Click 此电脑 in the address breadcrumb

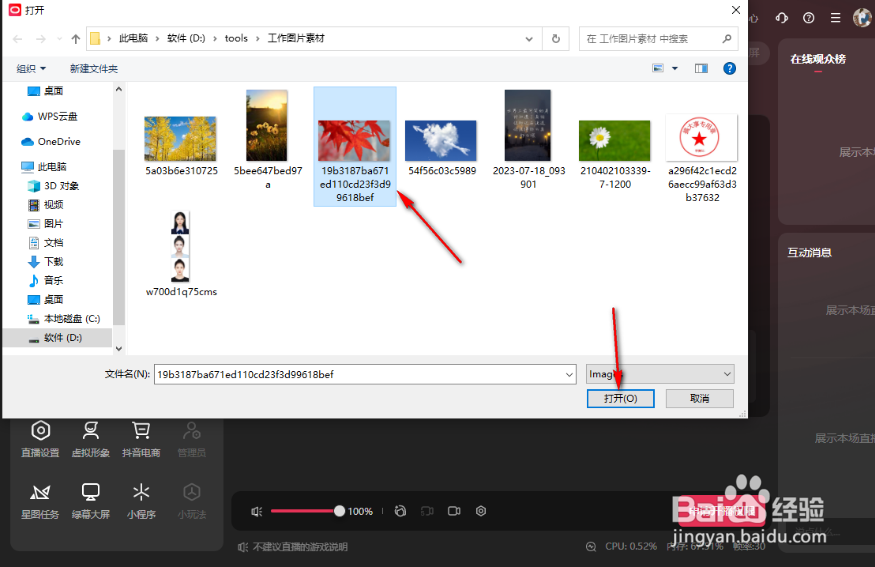[133, 38]
